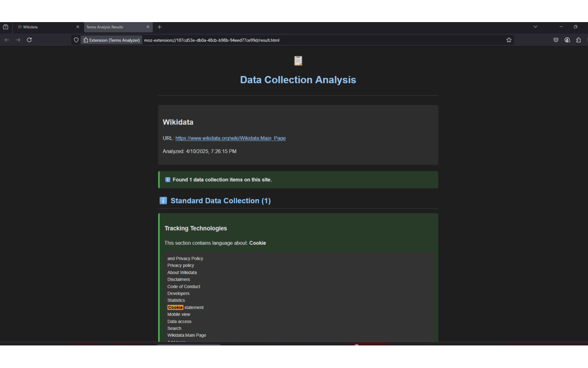Viewport: 588px width, 368px height.
Task: Open the Firefox account icon
Action: pos(567,40)
